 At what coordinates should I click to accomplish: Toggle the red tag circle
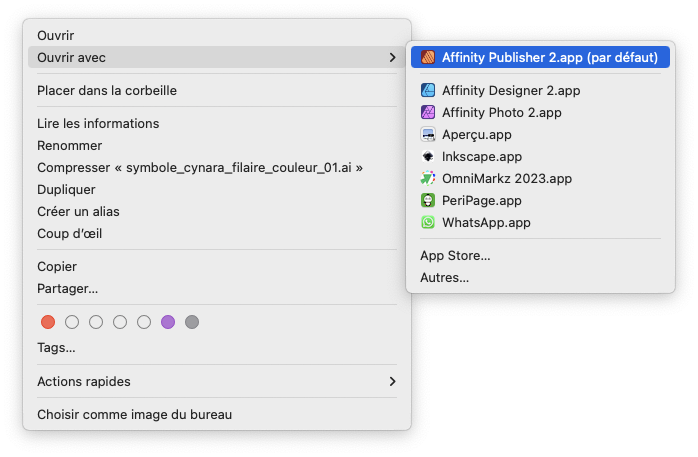pos(48,322)
